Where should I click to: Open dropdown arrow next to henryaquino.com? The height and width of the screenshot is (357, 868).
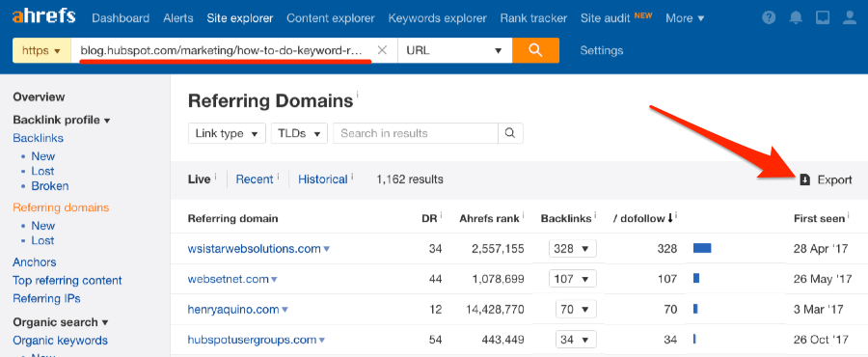click(x=285, y=310)
